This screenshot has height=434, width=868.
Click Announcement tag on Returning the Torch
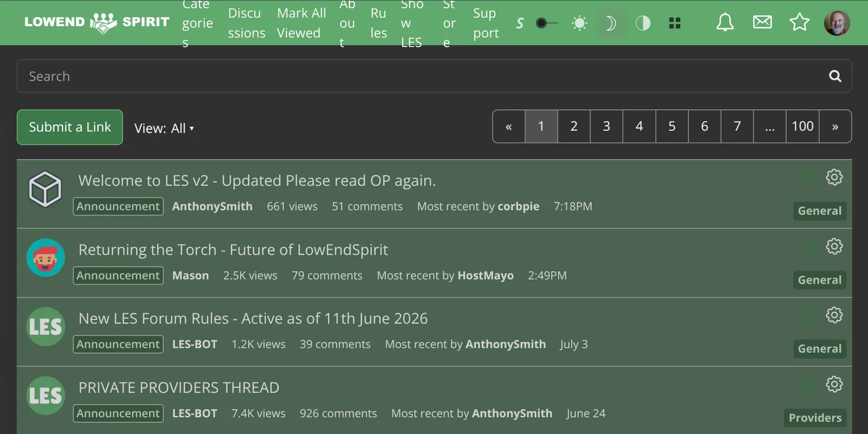click(118, 276)
